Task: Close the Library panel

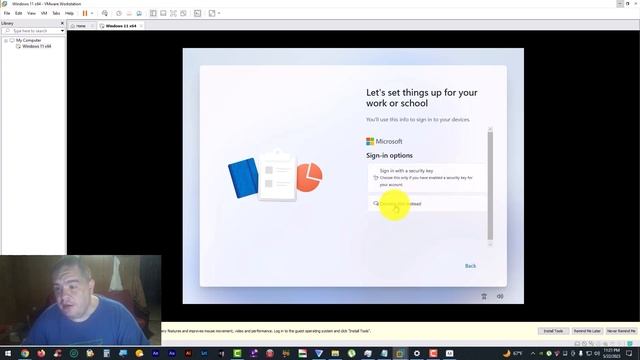Action: (62, 23)
